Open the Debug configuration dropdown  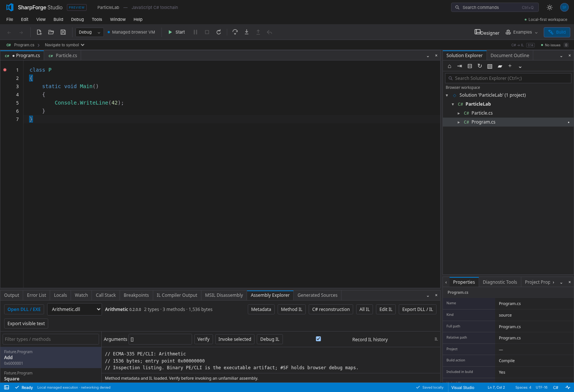pos(90,32)
